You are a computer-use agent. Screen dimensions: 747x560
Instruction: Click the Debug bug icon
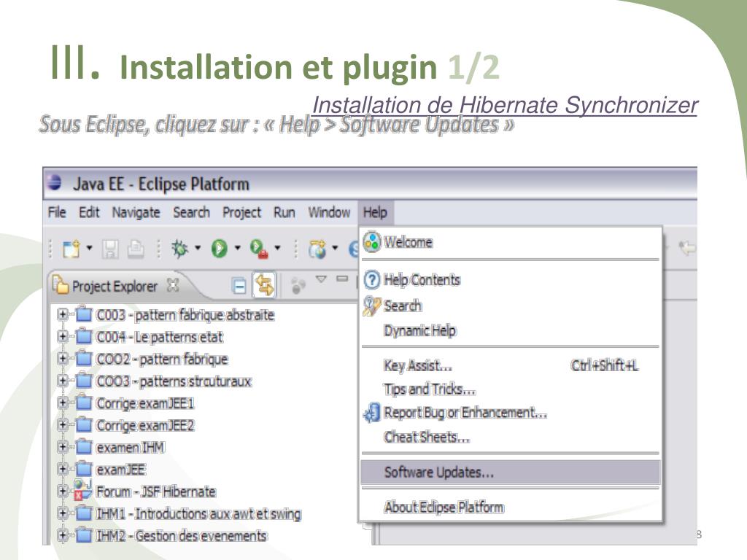[179, 249]
